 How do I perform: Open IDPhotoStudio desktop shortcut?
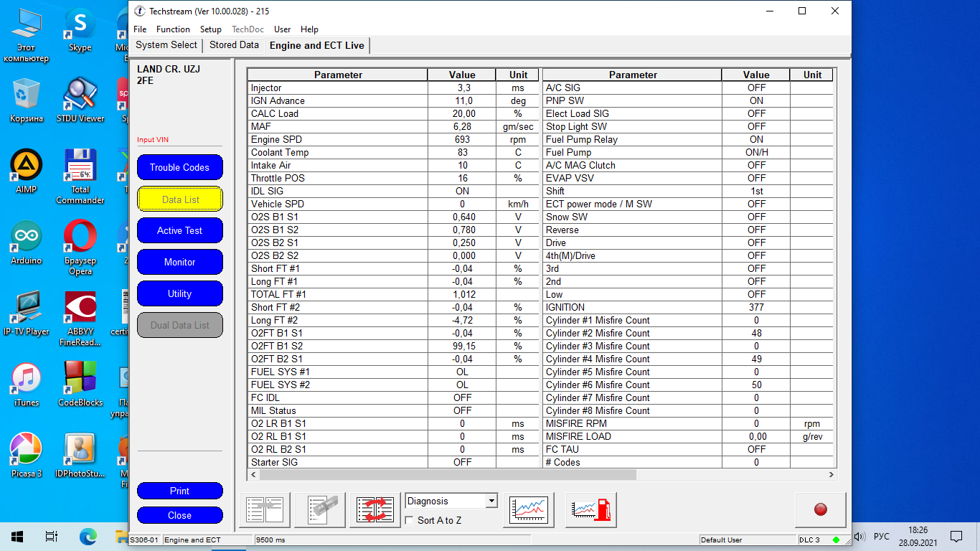[80, 455]
